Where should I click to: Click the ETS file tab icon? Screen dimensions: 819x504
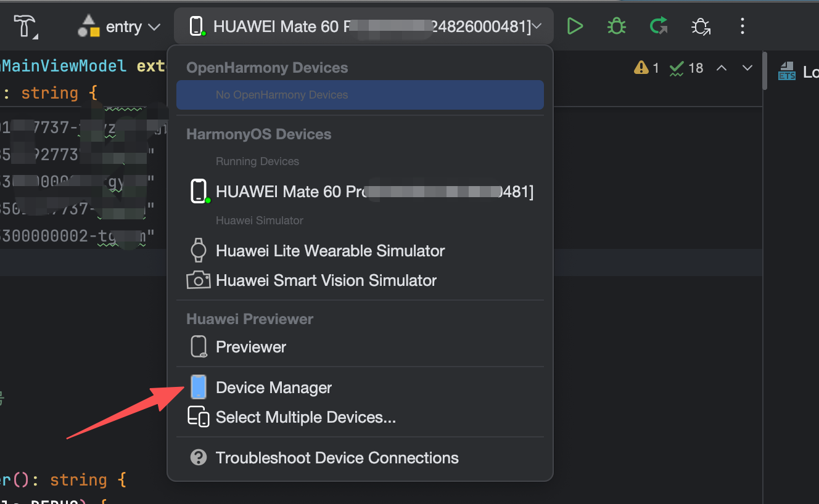pyautogui.click(x=787, y=72)
